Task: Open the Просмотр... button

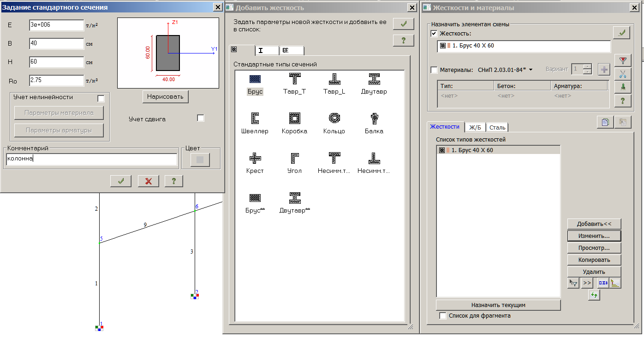Action: point(594,248)
